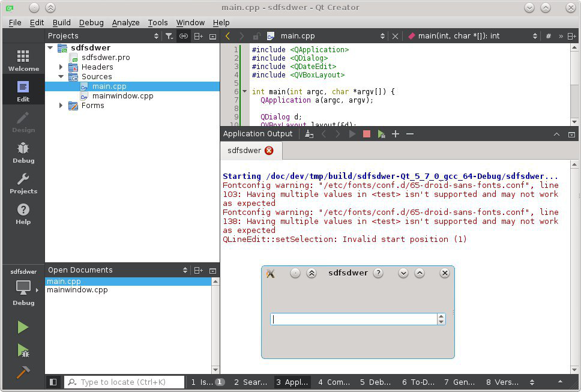
Task: Click the line and column # indicator
Action: pos(549,36)
